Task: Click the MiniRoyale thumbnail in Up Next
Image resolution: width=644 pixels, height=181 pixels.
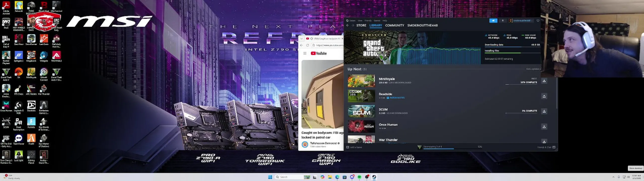Action: pos(361,81)
